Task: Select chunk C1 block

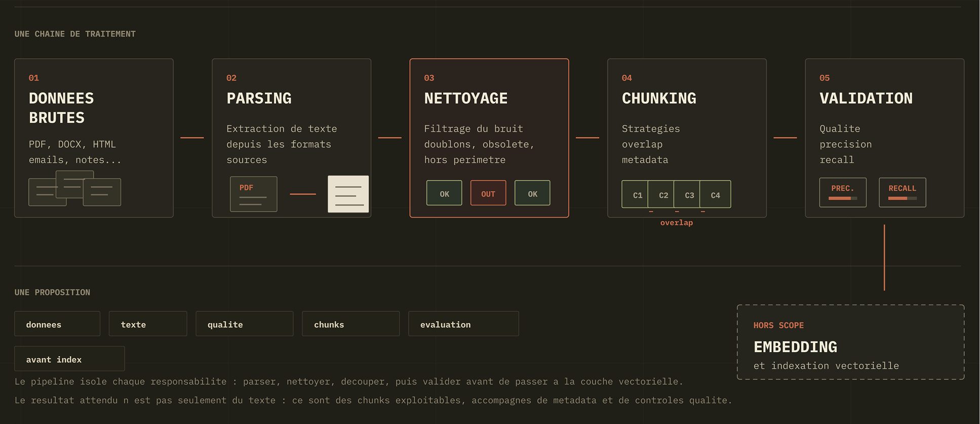Action: click(637, 194)
